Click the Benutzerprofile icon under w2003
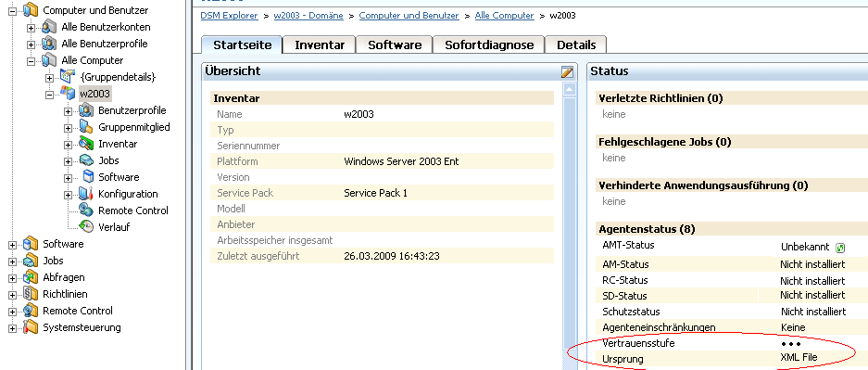The image size is (868, 370). pos(86,110)
